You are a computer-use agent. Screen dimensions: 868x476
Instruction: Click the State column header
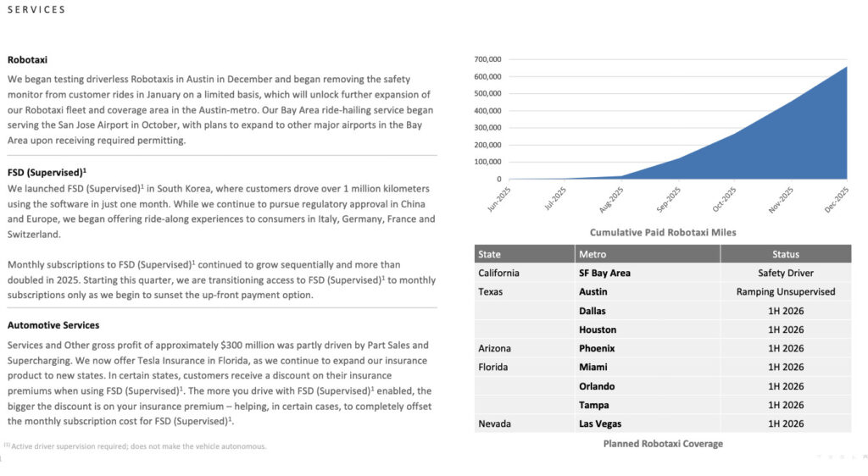click(490, 254)
